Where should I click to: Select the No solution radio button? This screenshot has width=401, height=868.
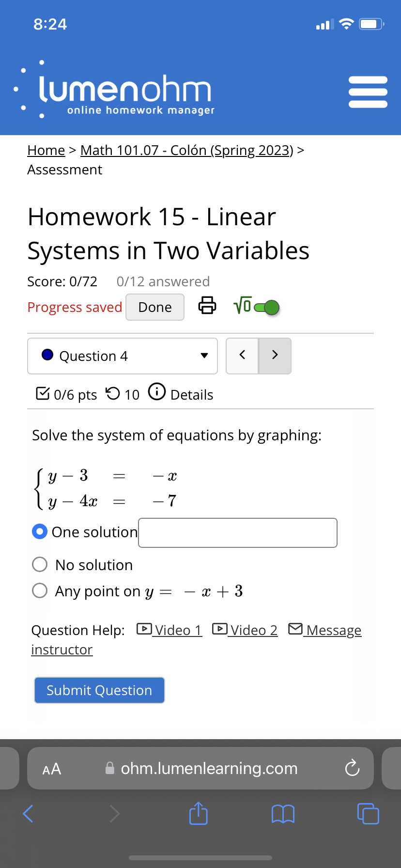click(40, 564)
